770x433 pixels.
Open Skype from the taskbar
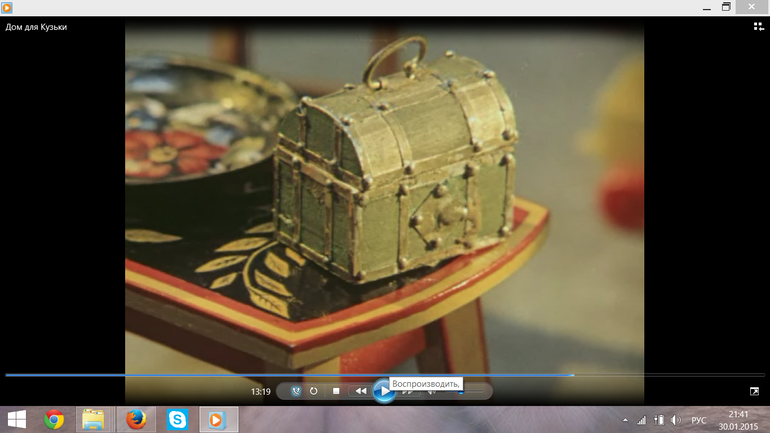point(177,420)
